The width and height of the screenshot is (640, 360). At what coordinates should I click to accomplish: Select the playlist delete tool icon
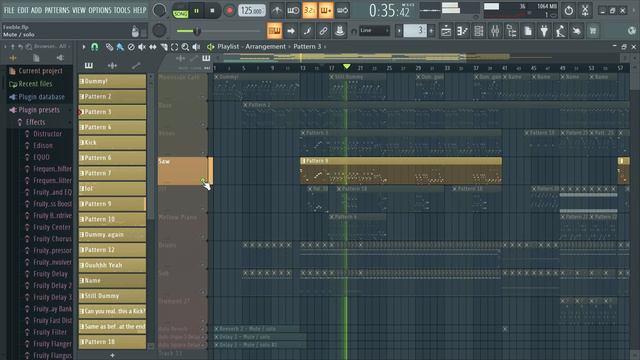[131, 47]
